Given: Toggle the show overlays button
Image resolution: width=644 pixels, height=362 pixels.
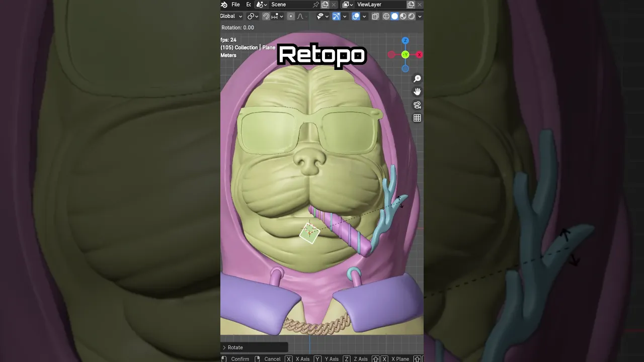Looking at the screenshot, I should [356, 16].
